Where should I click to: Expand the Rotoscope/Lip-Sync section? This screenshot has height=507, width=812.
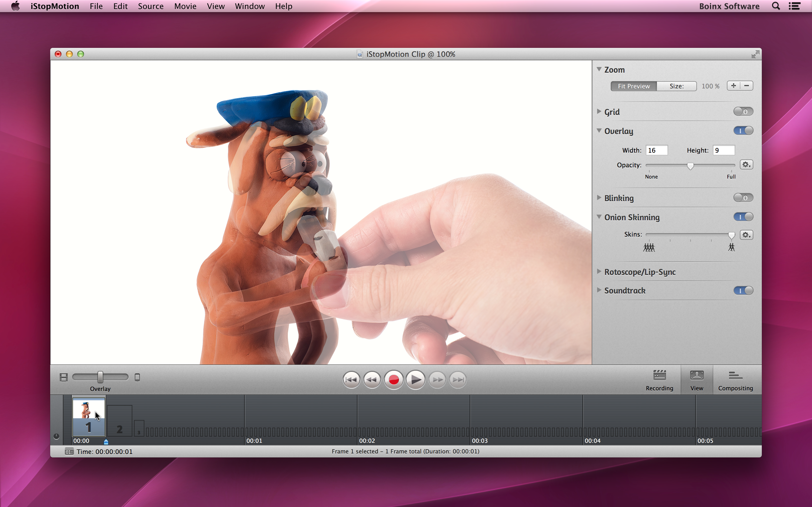click(599, 272)
